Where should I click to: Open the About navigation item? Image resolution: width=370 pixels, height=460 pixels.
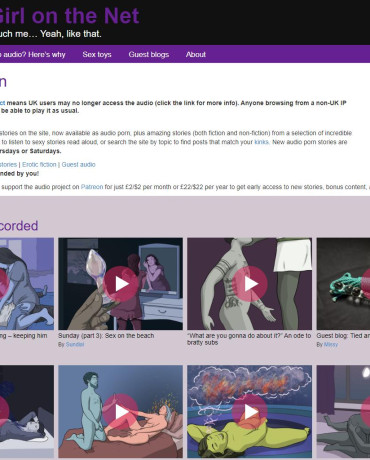196,54
